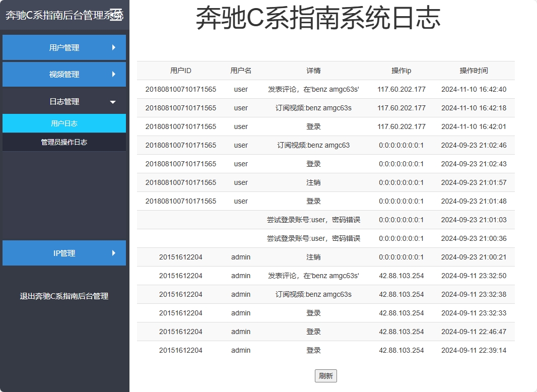The width and height of the screenshot is (537, 392).
Task: Click the 发表评论 entry by user
Action: point(314,89)
